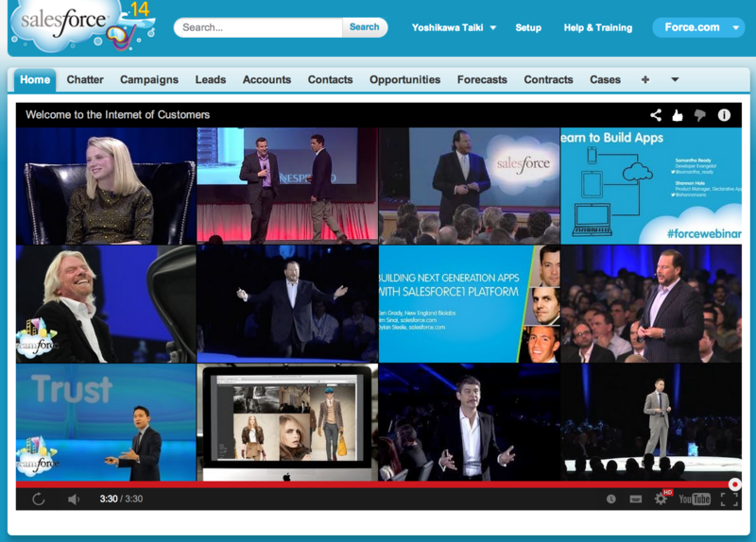Viewport: 756px width, 542px height.
Task: Click the Salesforce cloud logo
Action: click(82, 25)
